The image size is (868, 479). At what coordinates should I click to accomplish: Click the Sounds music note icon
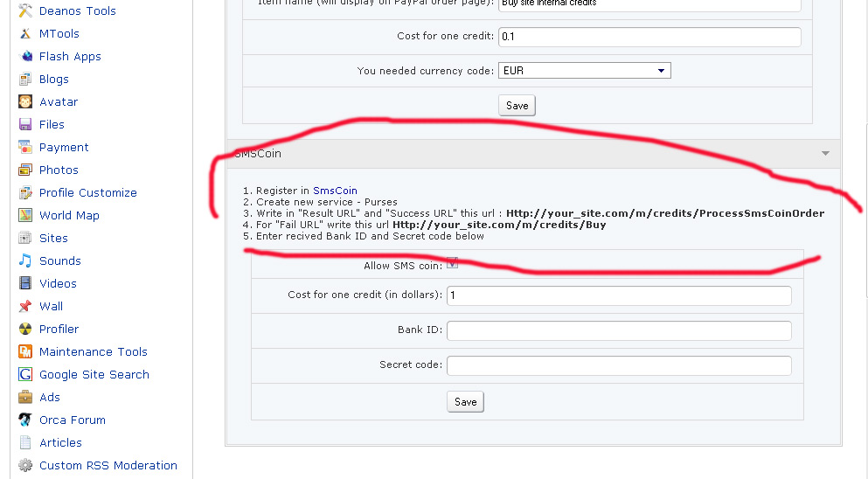click(x=25, y=260)
